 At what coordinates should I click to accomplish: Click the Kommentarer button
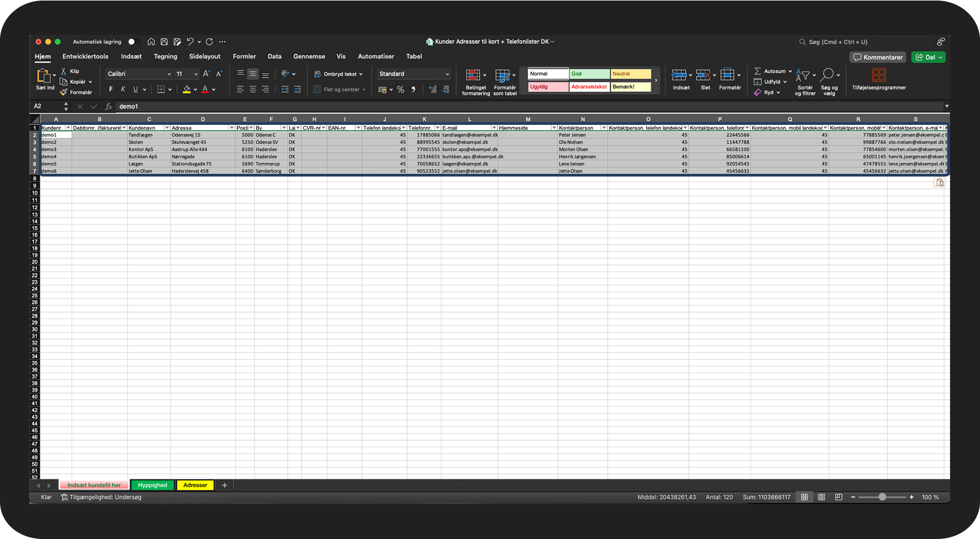[x=878, y=57]
